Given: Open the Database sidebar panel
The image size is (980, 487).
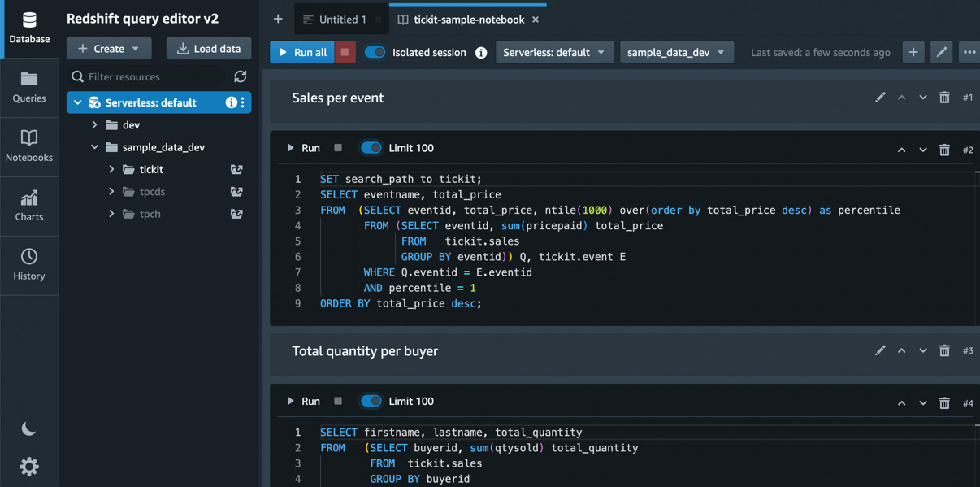Looking at the screenshot, I should click(29, 28).
